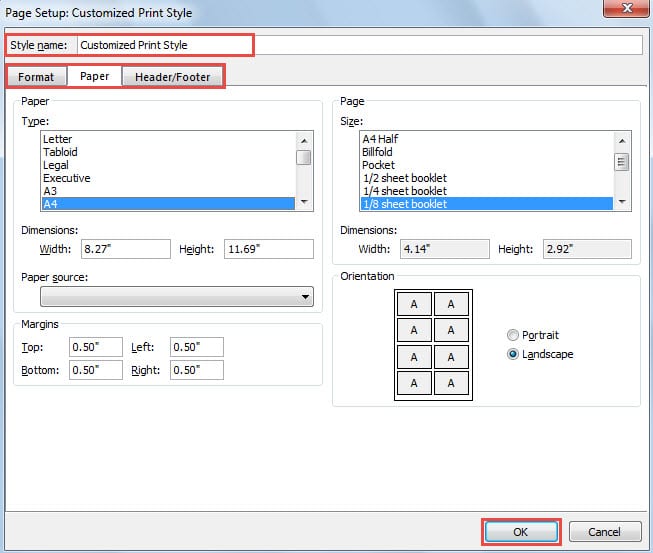Switch to the Format tab
This screenshot has height=553, width=653.
click(36, 77)
